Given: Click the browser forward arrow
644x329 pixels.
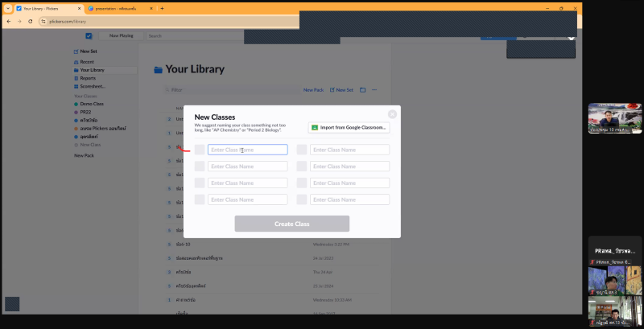Looking at the screenshot, I should pos(19,22).
